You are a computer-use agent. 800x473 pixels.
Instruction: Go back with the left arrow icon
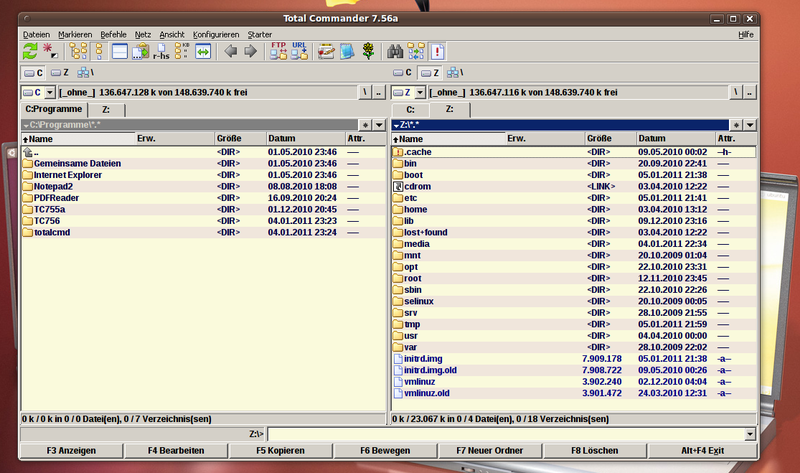231,51
